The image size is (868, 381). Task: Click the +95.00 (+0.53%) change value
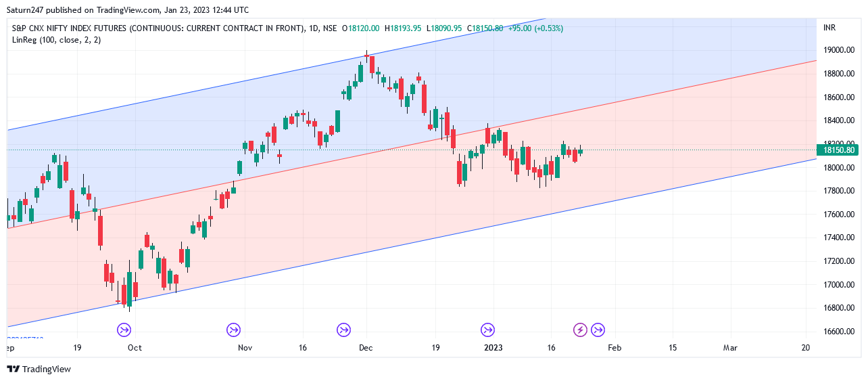(x=535, y=28)
